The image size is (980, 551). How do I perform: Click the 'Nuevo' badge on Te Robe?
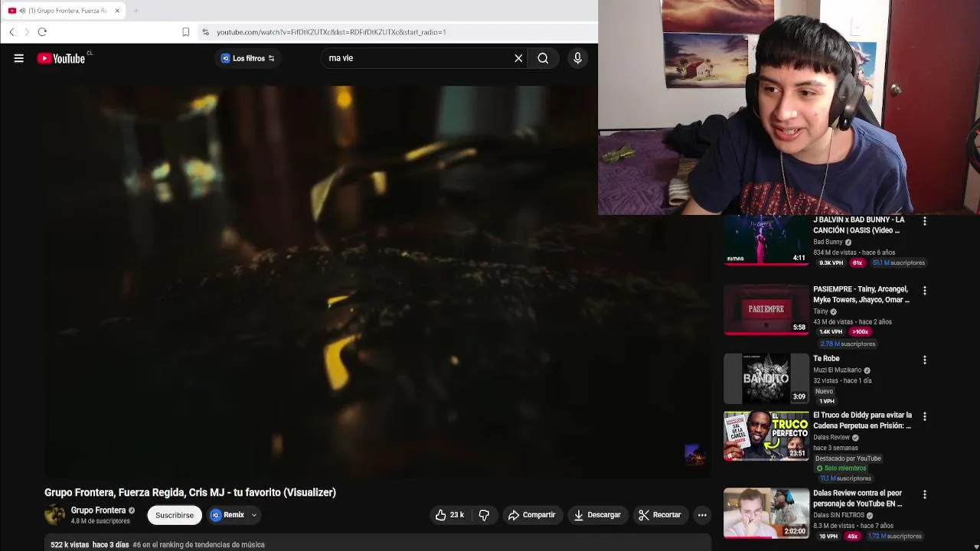pos(825,391)
